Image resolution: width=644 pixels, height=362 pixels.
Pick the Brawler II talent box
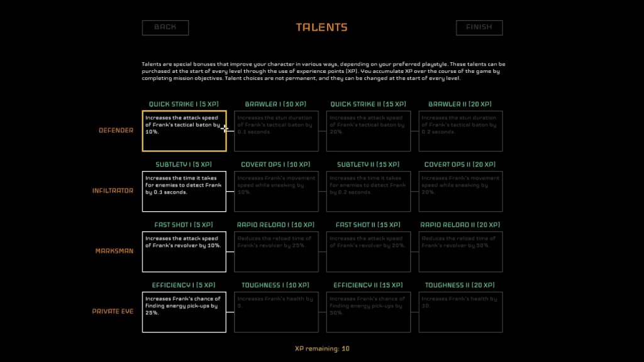click(x=460, y=131)
